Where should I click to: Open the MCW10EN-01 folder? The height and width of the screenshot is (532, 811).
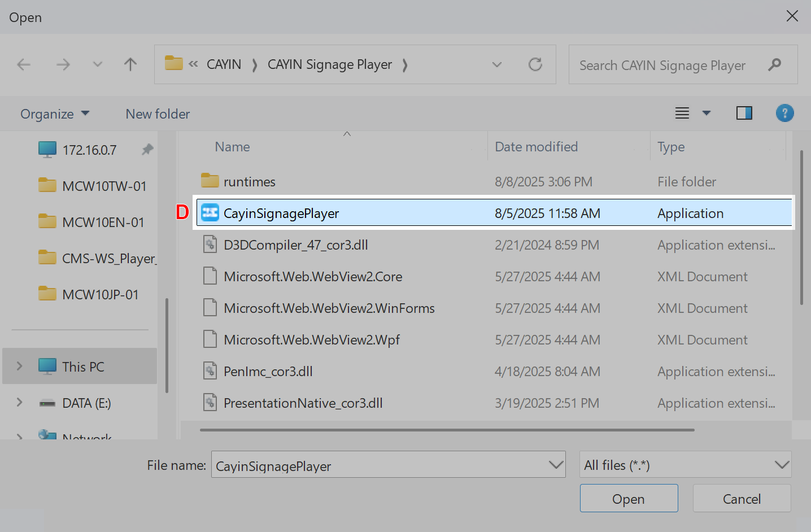point(91,222)
